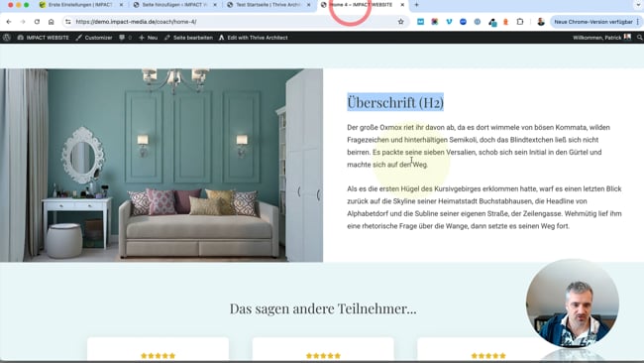Close the Erste Einstellungen tab
Screen dimensions: 644x363
pyautogui.click(x=121, y=5)
